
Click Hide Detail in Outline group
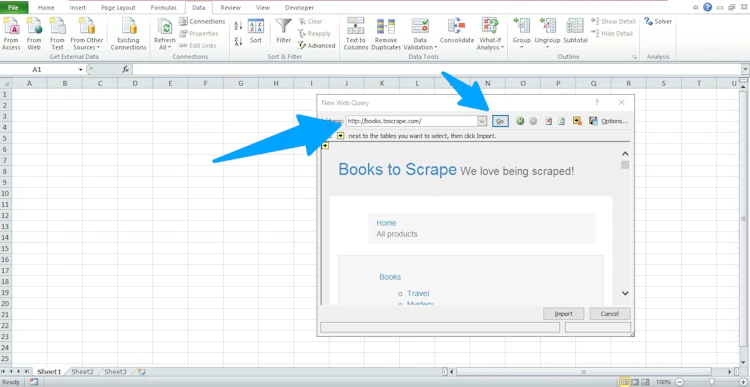612,33
